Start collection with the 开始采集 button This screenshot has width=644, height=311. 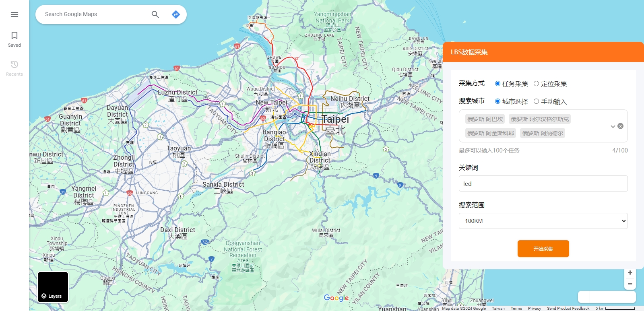point(543,249)
